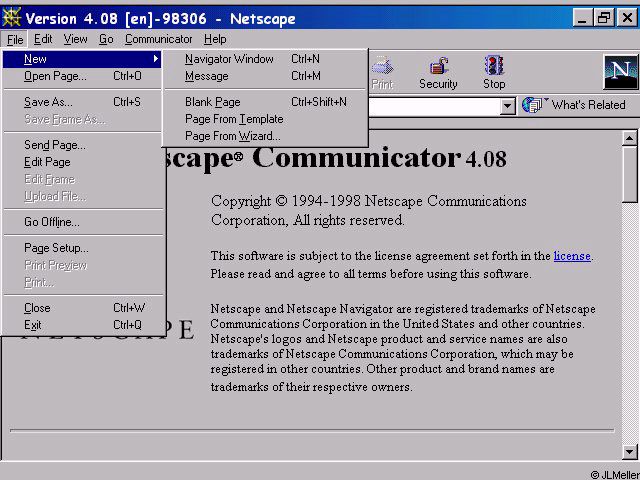
Task: Click the 'Copyright © 1994-1998 Netscape Communications' text
Action: point(369,201)
